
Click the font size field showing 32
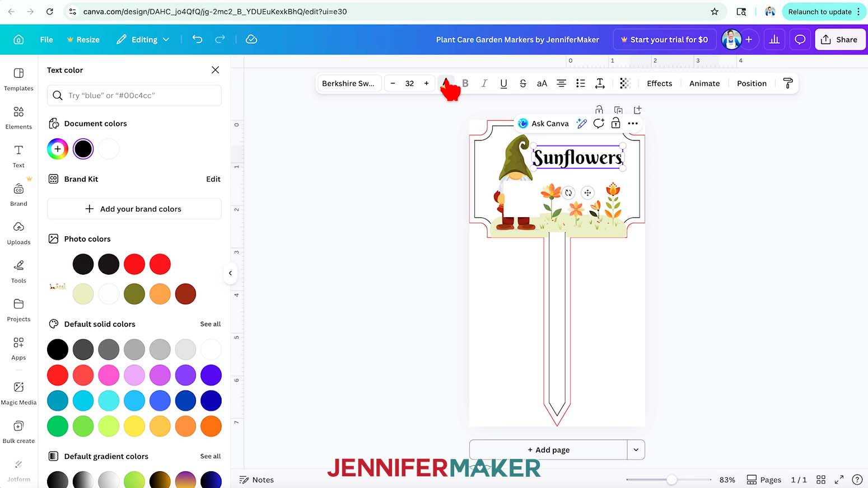[x=409, y=83]
